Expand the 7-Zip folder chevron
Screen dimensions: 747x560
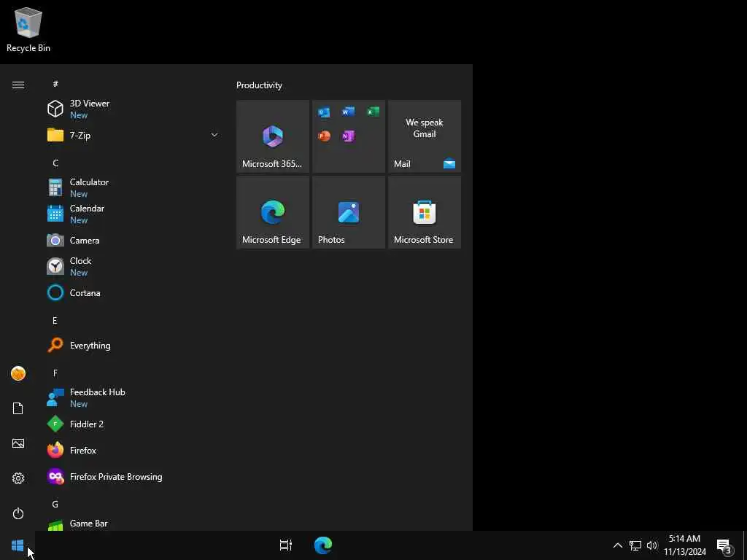214,135
